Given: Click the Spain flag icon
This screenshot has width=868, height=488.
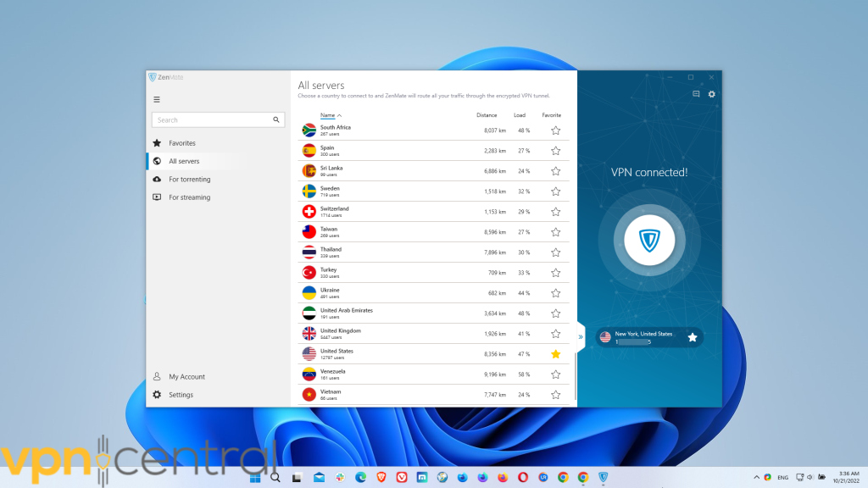Looking at the screenshot, I should pos(309,151).
